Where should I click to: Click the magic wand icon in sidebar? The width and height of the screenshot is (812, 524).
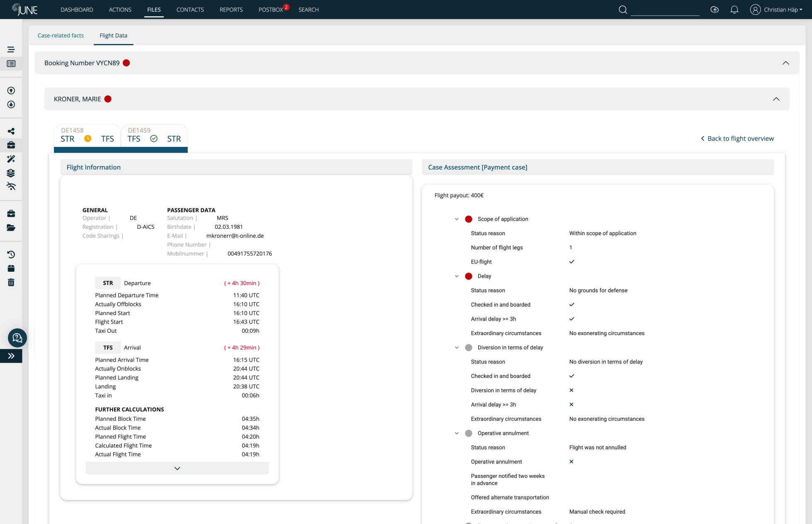click(x=11, y=159)
